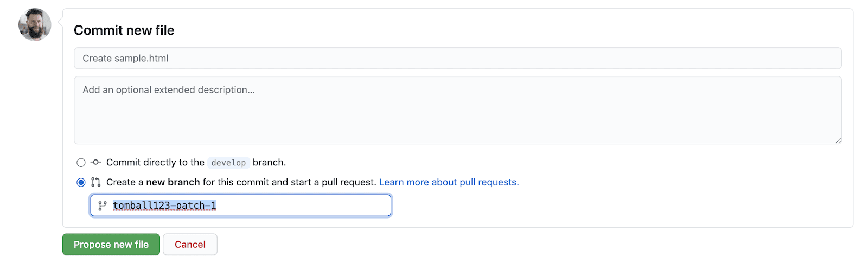868x269 pixels.
Task: Click the "develop" branch name badge
Action: (x=228, y=163)
